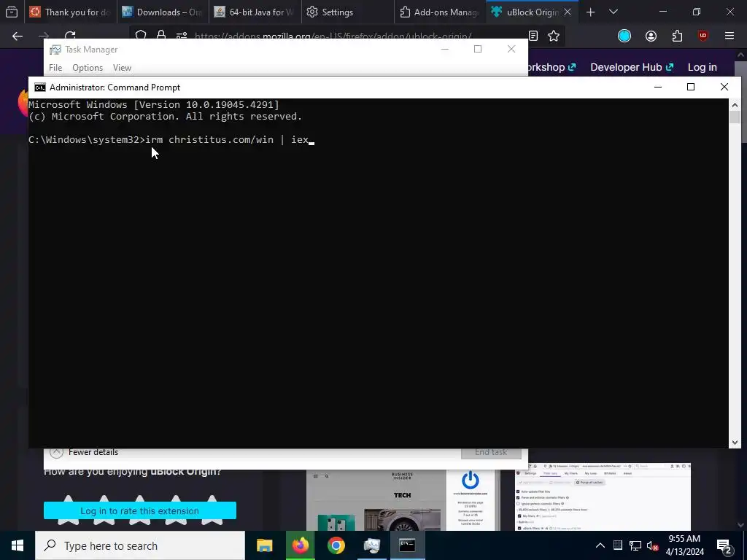Open notification center icon

724,546
